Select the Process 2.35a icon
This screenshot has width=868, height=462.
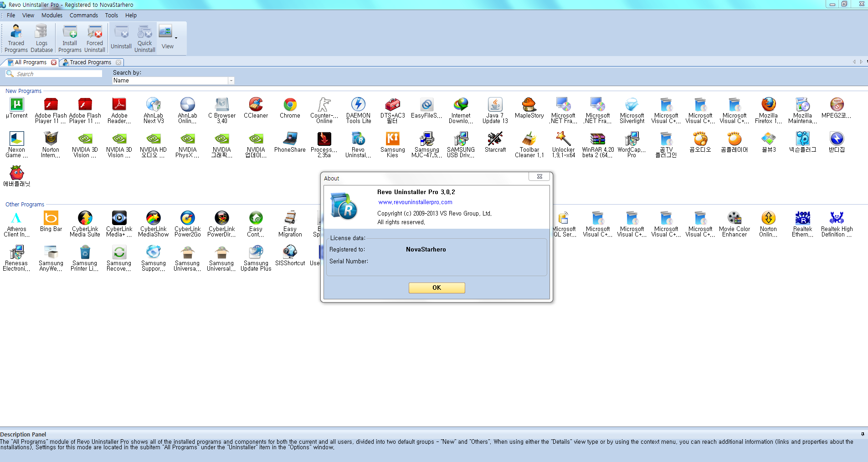(x=324, y=144)
